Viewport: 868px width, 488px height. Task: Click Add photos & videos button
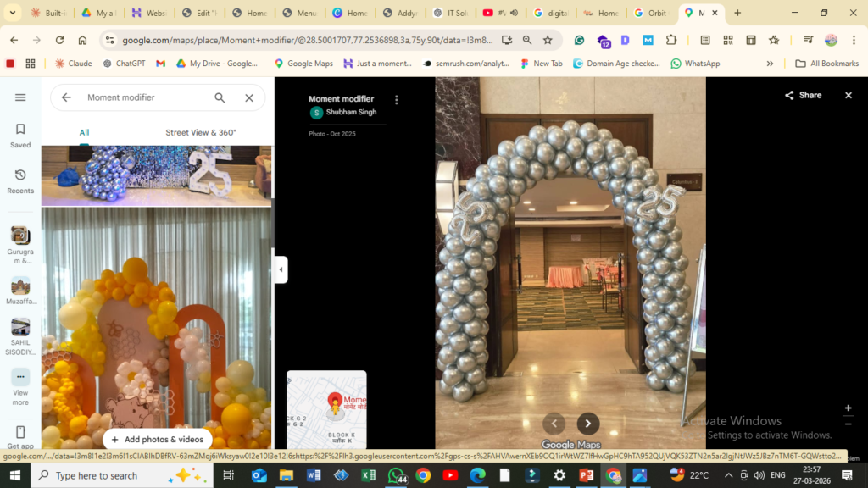(158, 440)
